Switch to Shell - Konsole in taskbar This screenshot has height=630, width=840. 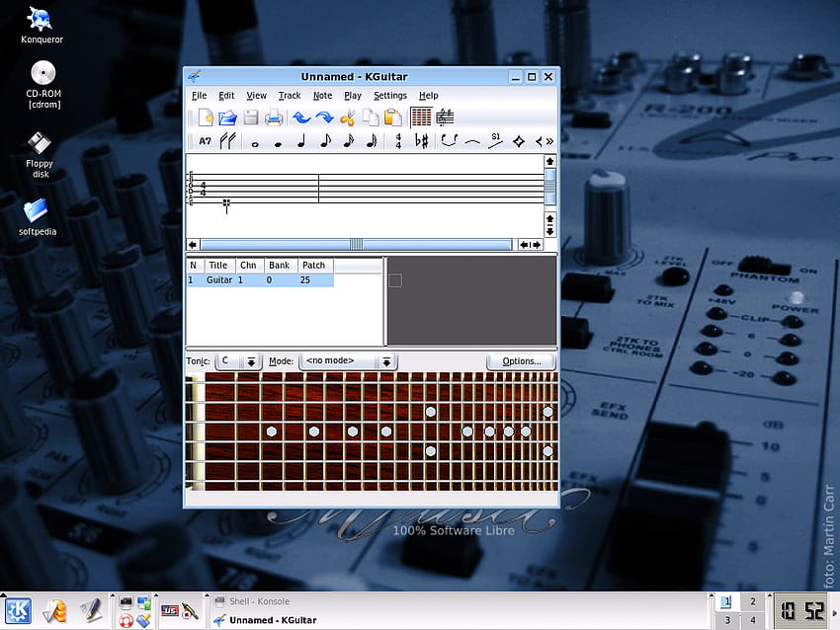click(x=259, y=601)
